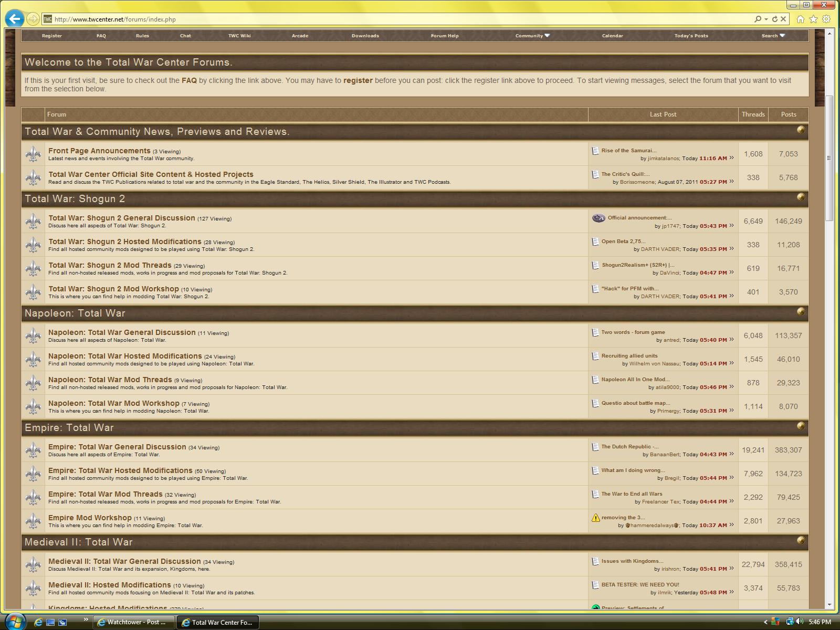Collapse Napoleon: Total War category
840x630 pixels.
coord(801,311)
